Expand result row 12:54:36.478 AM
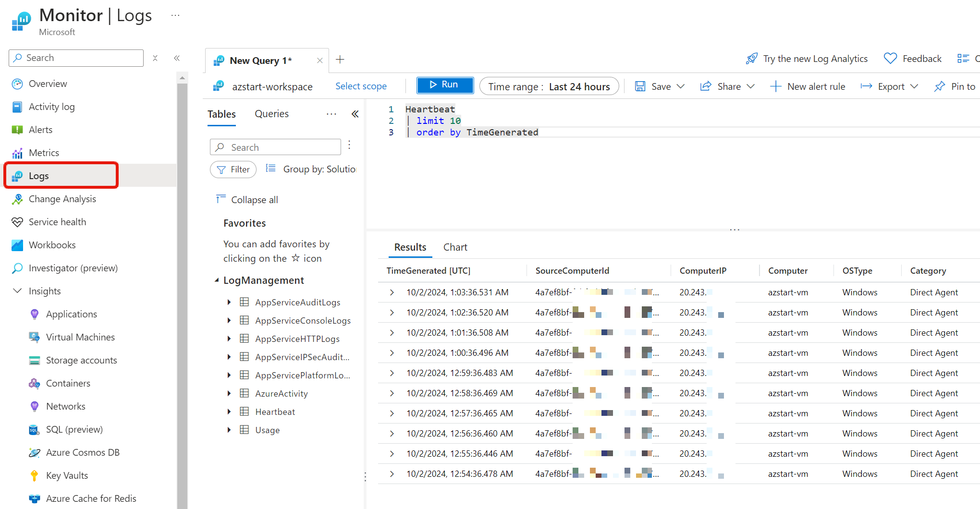This screenshot has height=509, width=980. tap(392, 474)
